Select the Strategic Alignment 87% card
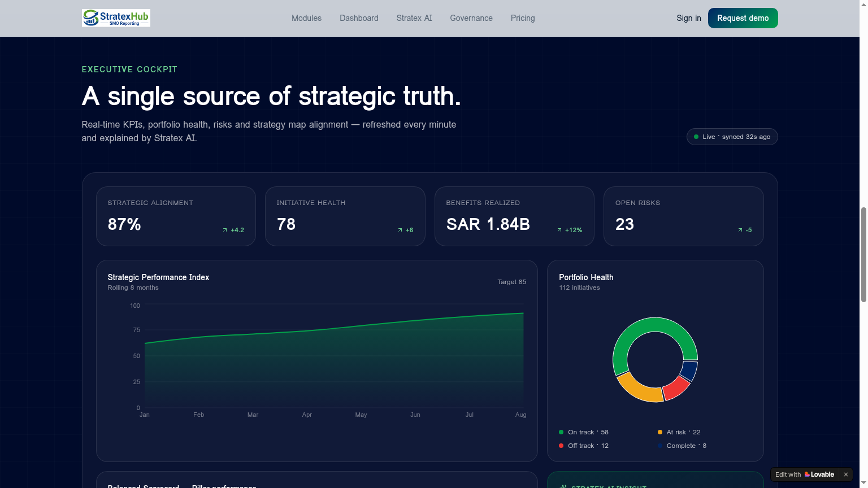The height and width of the screenshot is (488, 868). [176, 216]
